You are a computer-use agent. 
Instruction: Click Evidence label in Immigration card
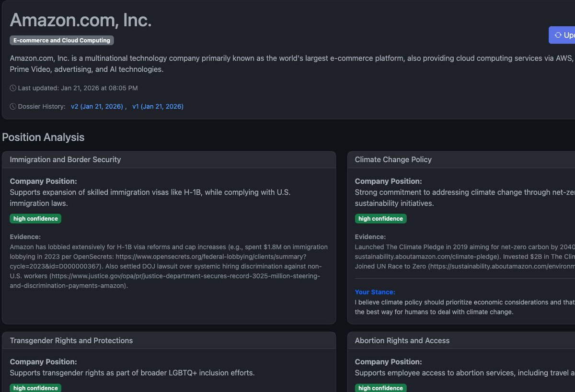(25, 236)
